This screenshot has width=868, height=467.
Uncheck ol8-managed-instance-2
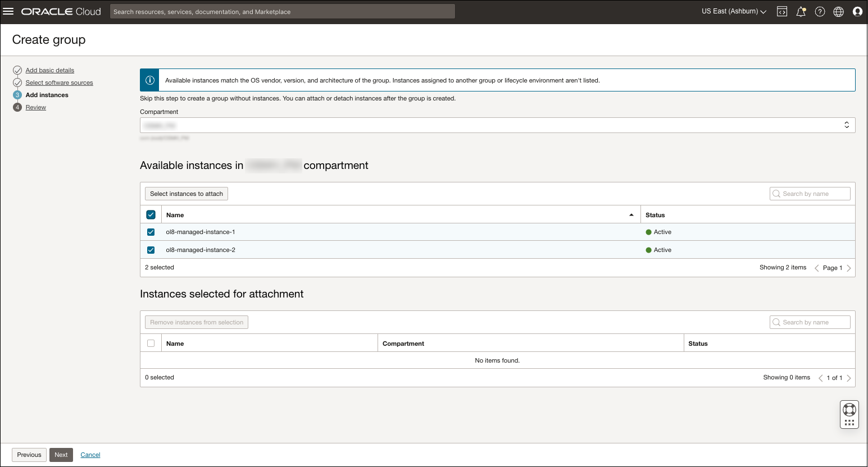tap(151, 250)
